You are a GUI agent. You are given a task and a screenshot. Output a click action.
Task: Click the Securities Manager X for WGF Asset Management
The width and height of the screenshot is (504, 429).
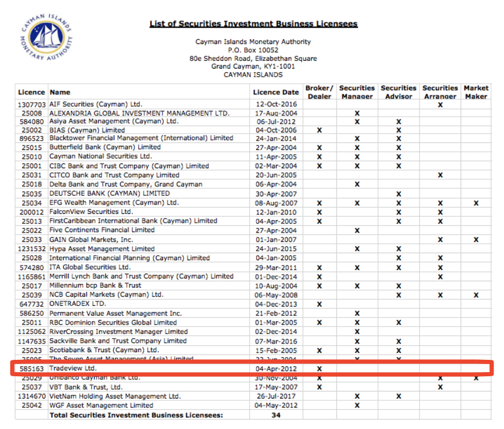coord(357,406)
